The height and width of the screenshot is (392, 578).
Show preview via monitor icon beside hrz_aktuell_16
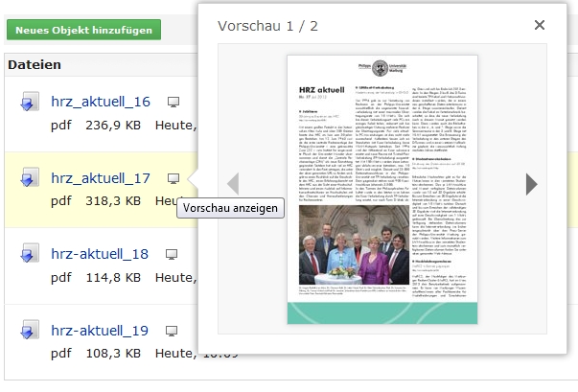(x=173, y=102)
